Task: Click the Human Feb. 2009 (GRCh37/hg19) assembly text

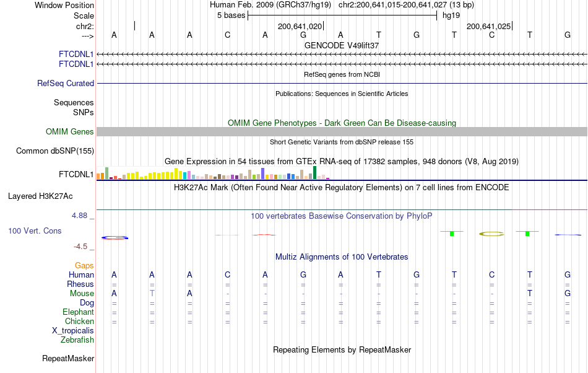Action: pyautogui.click(x=270, y=5)
